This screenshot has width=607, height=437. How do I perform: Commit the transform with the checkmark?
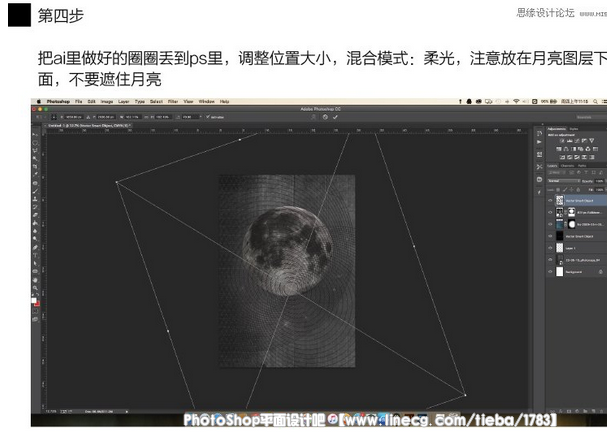(x=335, y=117)
